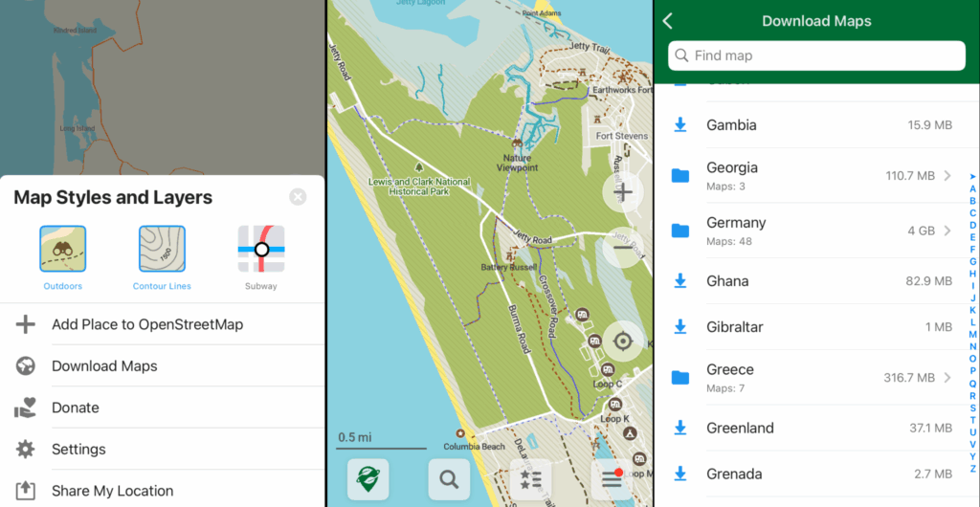Enable the Subway layer

coord(261,250)
